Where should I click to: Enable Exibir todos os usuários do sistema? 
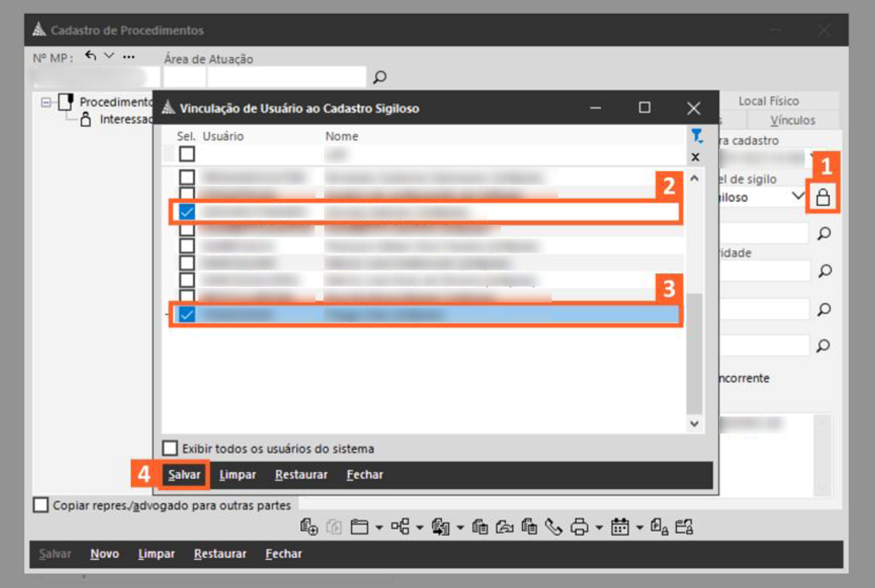point(170,448)
